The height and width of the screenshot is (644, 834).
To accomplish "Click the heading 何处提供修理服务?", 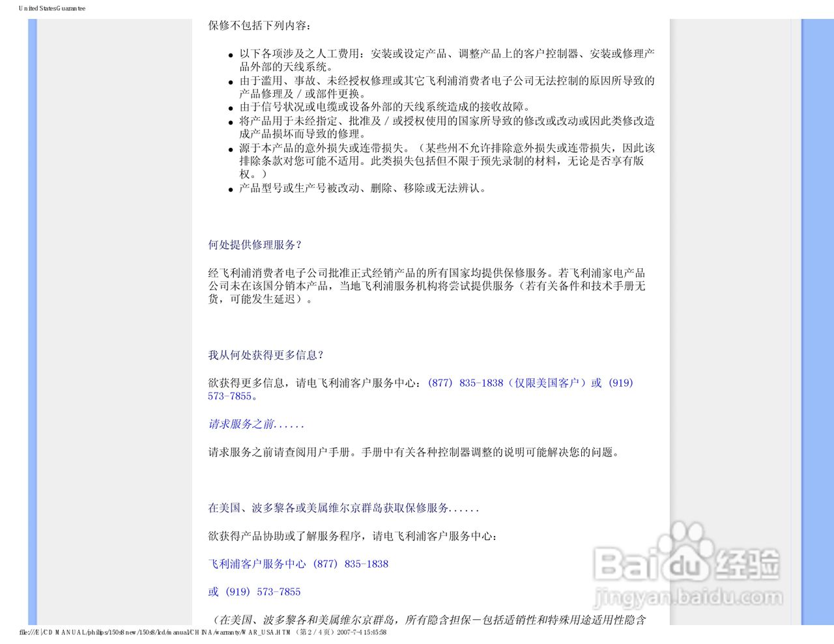I will [255, 245].
